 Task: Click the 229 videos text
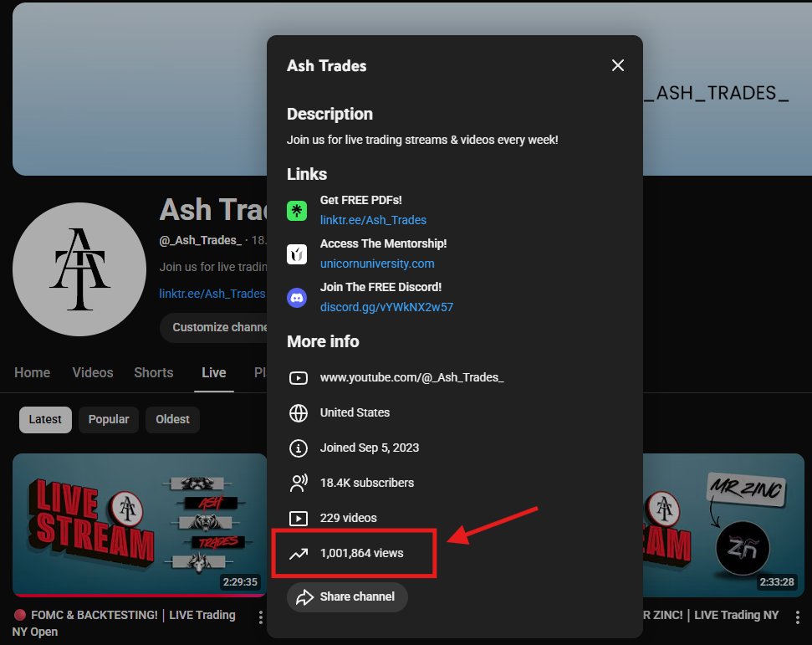tap(348, 518)
